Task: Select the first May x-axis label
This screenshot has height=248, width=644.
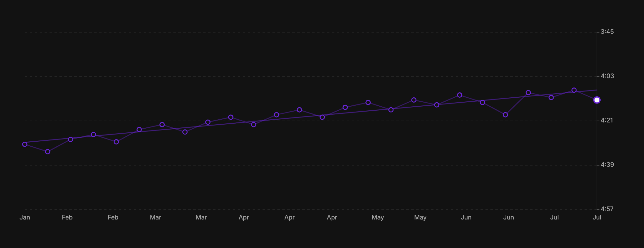Action: [x=378, y=218]
